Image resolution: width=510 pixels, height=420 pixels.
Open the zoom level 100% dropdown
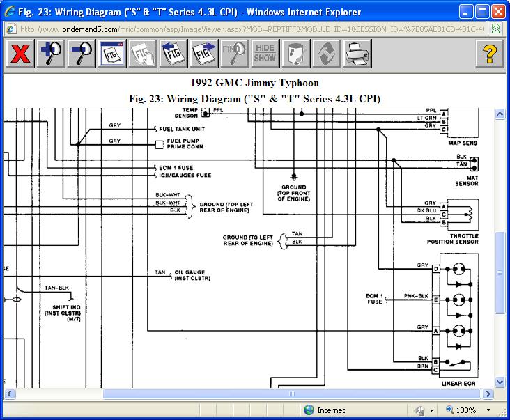(x=488, y=411)
